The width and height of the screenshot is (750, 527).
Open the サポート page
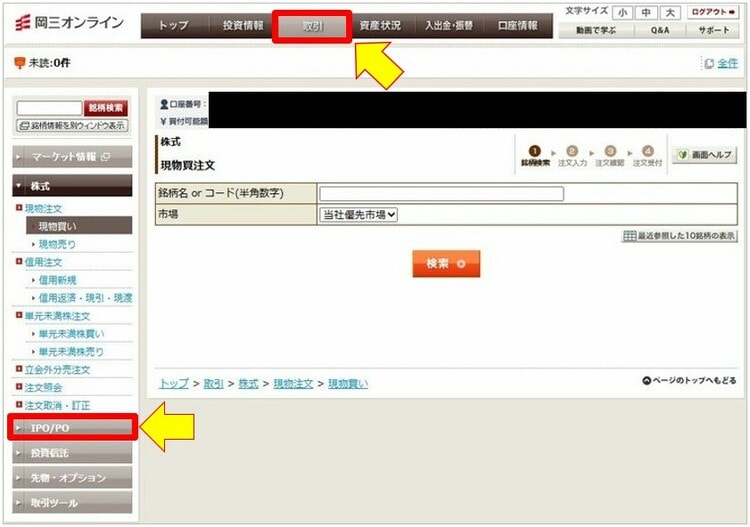click(x=713, y=30)
